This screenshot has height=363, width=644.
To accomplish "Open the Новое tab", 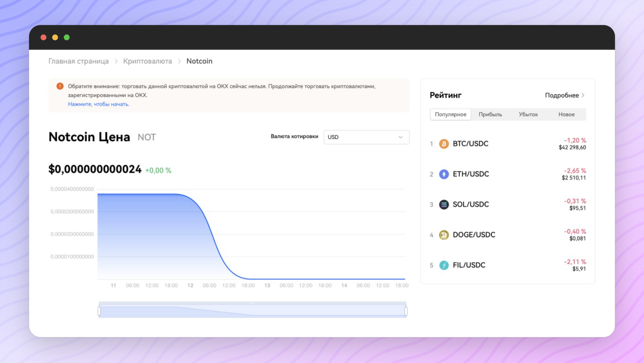I will (x=566, y=114).
